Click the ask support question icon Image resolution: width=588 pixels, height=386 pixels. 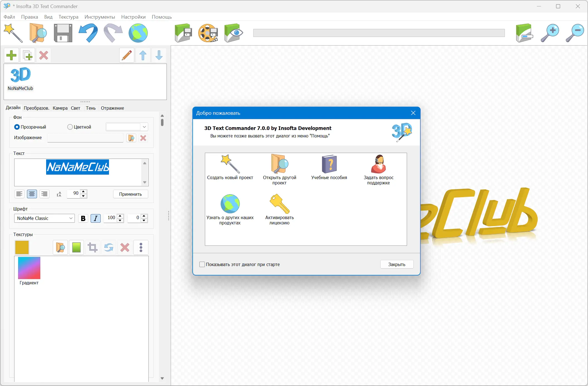click(378, 164)
